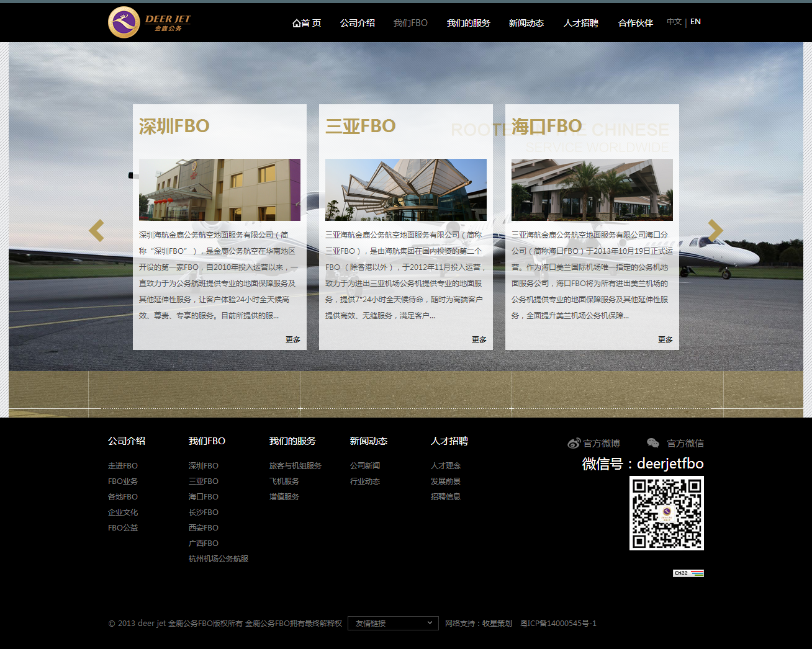Image resolution: width=812 pixels, height=649 pixels.
Task: Open footer link 飞机服务
Action: point(284,481)
